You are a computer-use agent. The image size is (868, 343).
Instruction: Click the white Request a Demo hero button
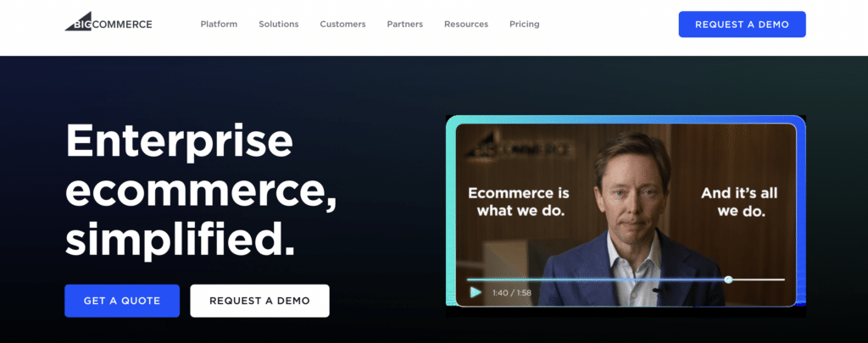[259, 301]
